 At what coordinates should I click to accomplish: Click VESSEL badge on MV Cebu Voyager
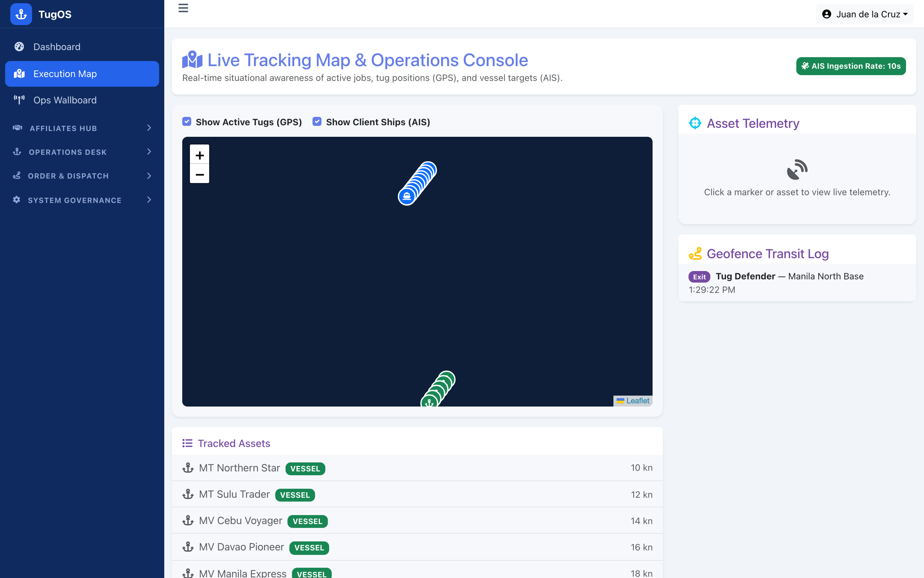(x=307, y=521)
